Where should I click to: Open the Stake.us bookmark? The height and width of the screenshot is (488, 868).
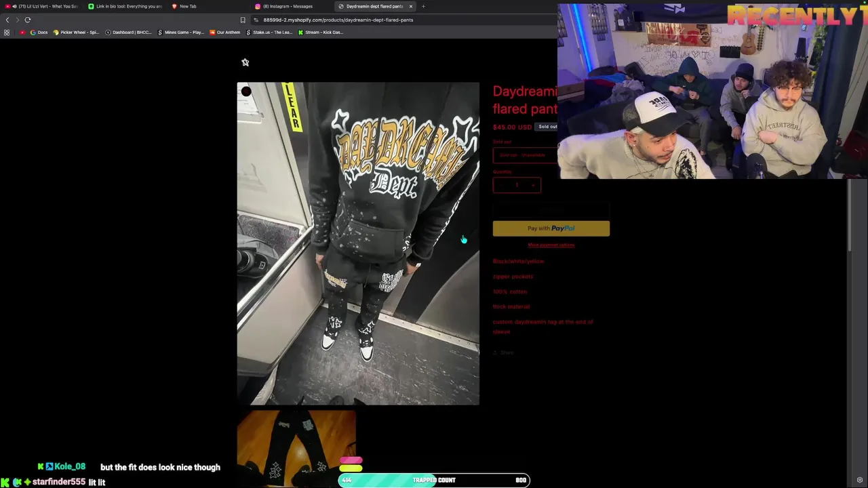269,33
